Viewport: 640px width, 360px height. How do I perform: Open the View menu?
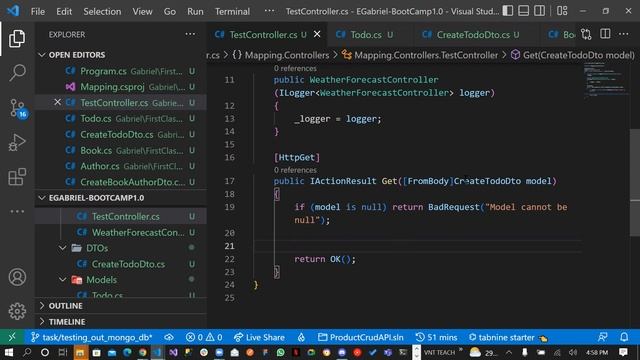click(142, 11)
